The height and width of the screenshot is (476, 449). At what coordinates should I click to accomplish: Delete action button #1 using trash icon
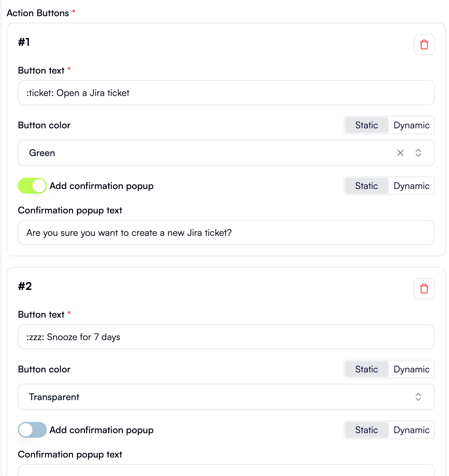click(x=424, y=45)
